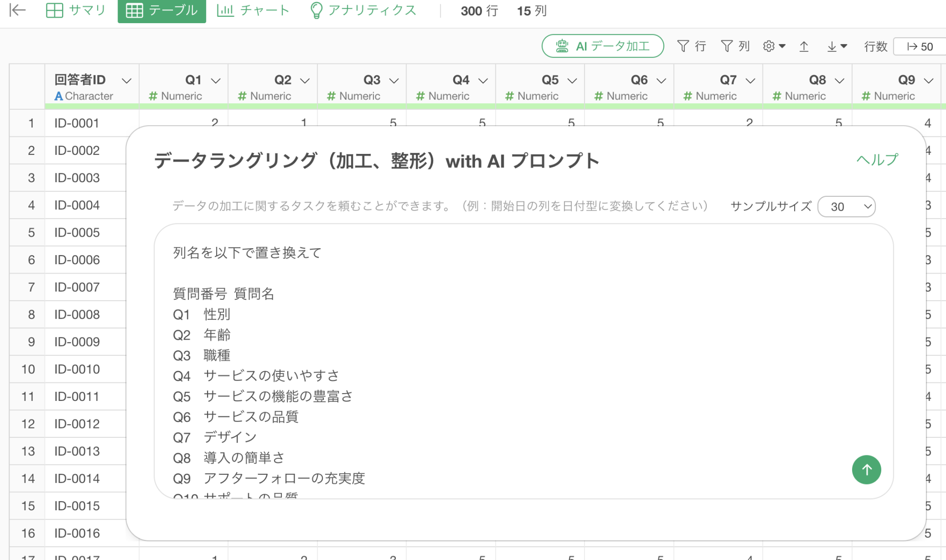Image resolution: width=946 pixels, height=560 pixels.
Task: Expand the Q5 column dropdown chevron
Action: (572, 81)
